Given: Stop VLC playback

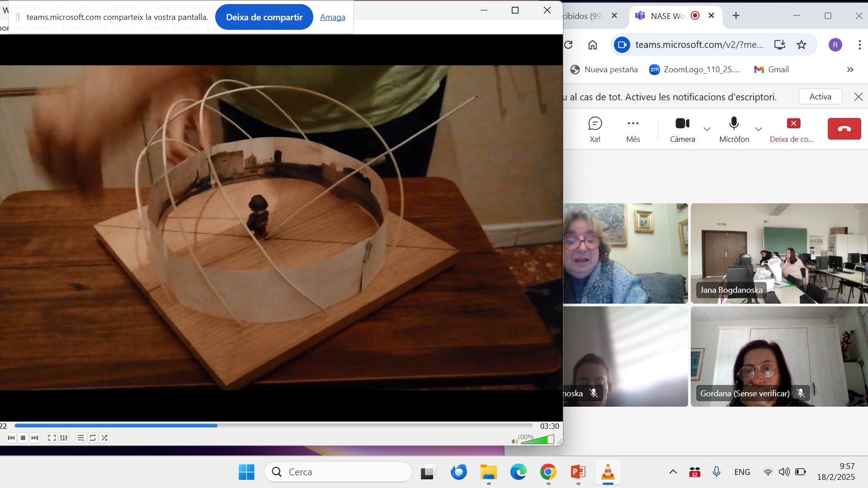Looking at the screenshot, I should [x=23, y=438].
